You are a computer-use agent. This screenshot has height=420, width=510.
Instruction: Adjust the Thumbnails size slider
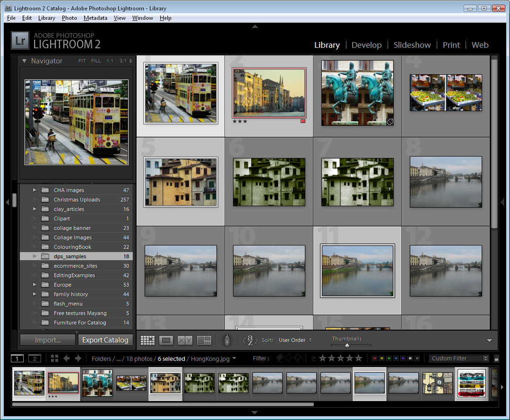tap(347, 345)
